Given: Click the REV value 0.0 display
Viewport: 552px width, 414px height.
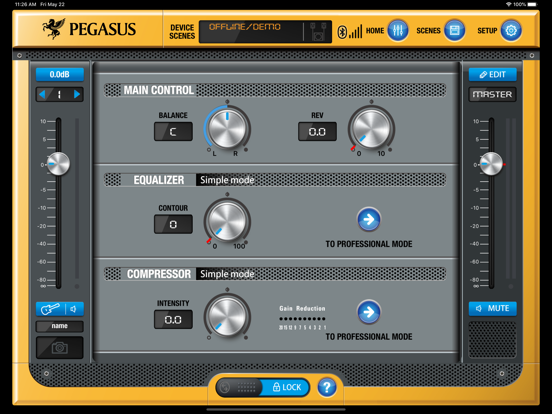Looking at the screenshot, I should pos(317,132).
